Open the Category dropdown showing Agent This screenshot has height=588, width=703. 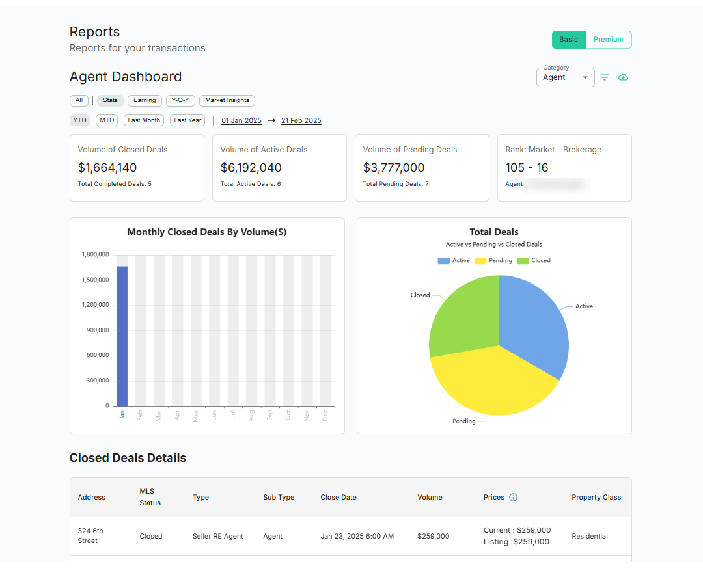click(565, 77)
